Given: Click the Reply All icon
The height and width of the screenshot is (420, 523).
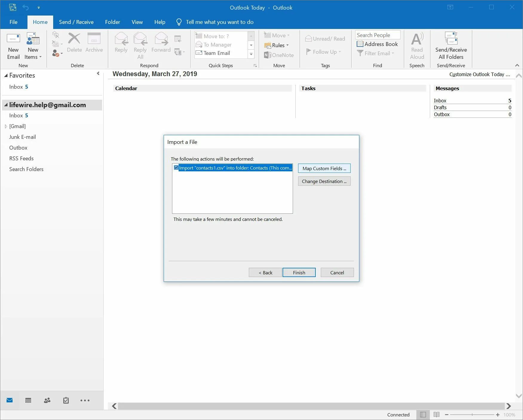Looking at the screenshot, I should point(140,46).
